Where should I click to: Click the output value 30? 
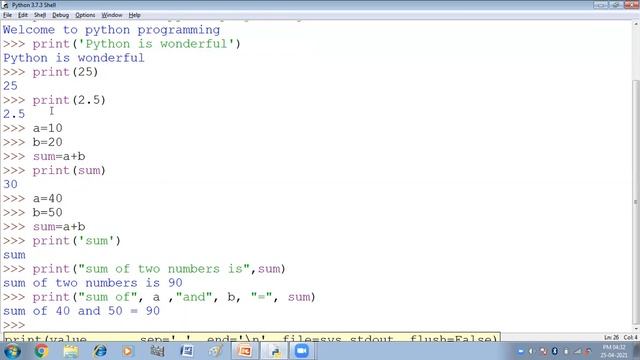click(10, 184)
